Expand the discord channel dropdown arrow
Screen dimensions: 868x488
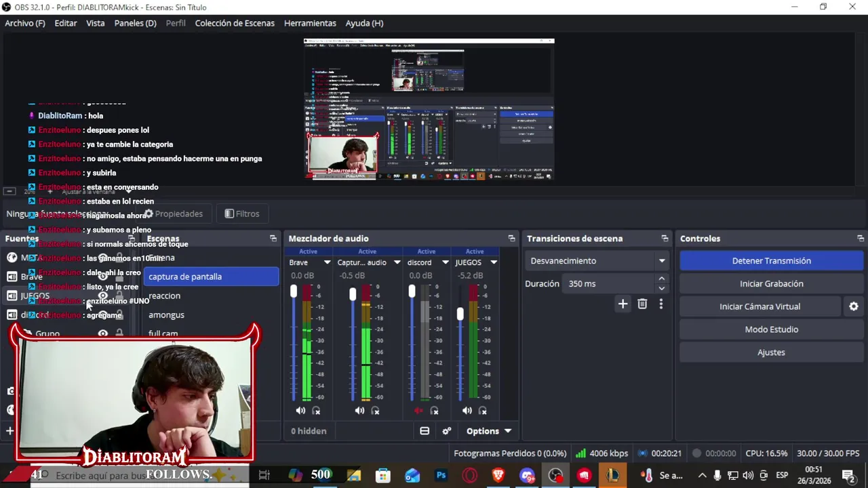point(446,262)
